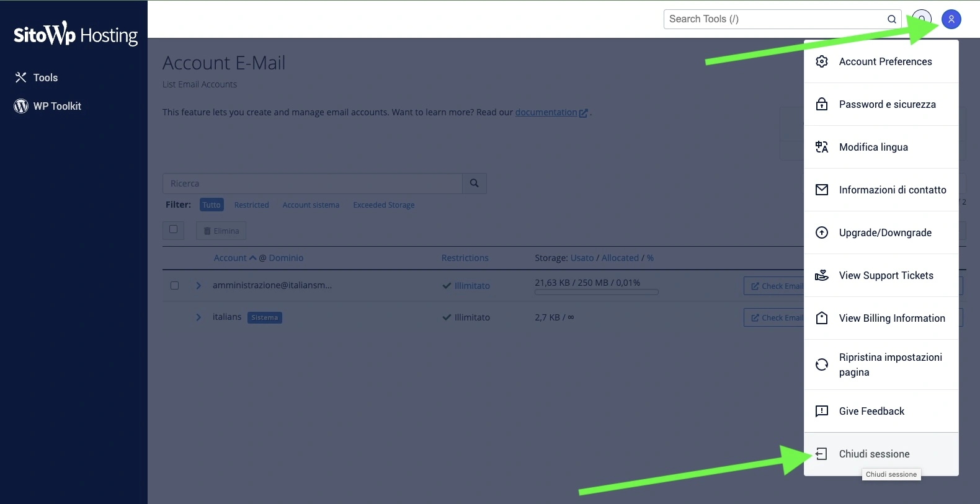Viewport: 980px width, 504px height.
Task: Click the feedback bubble icon beside Give Feedback
Action: pyautogui.click(x=822, y=411)
